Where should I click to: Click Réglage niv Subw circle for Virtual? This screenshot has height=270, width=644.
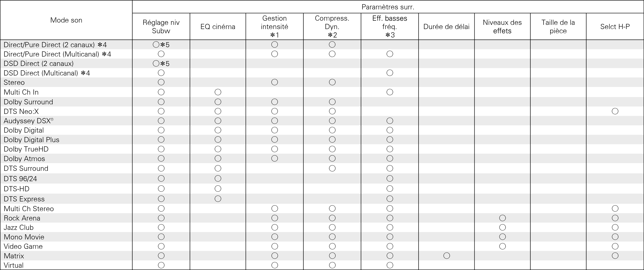coord(161,265)
